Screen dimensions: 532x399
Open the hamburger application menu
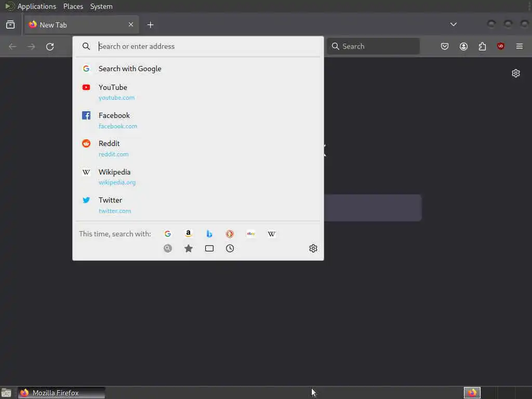520,46
